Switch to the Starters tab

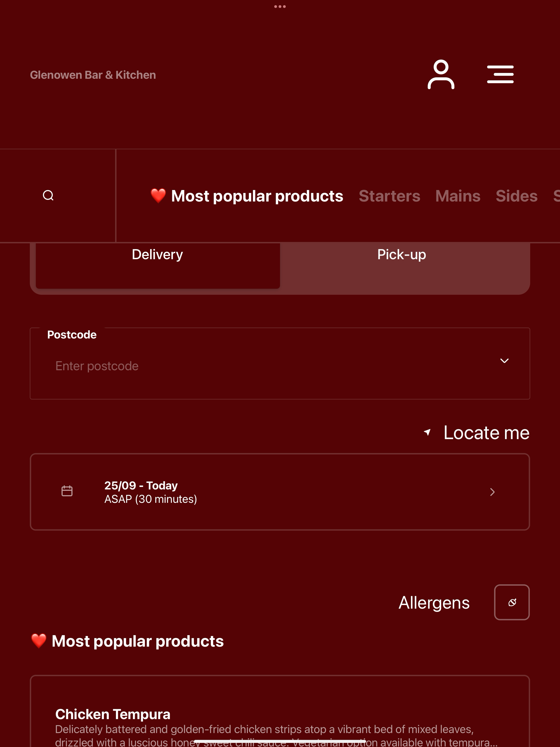389,196
